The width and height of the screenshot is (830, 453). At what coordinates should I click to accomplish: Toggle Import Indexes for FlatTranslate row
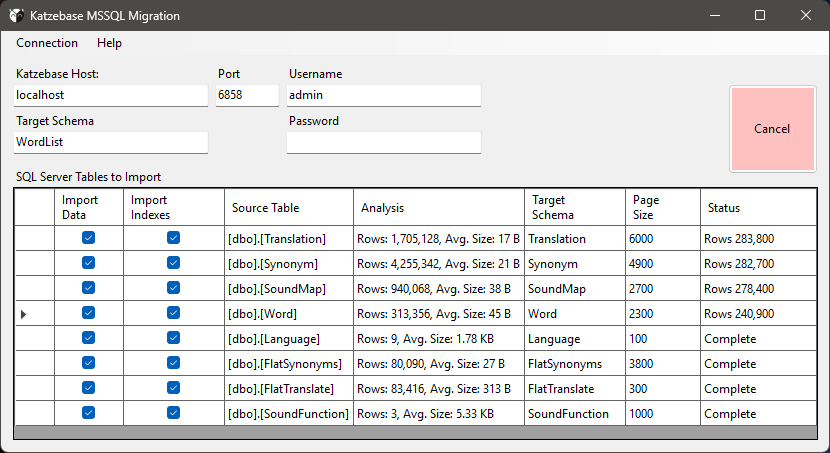(174, 387)
